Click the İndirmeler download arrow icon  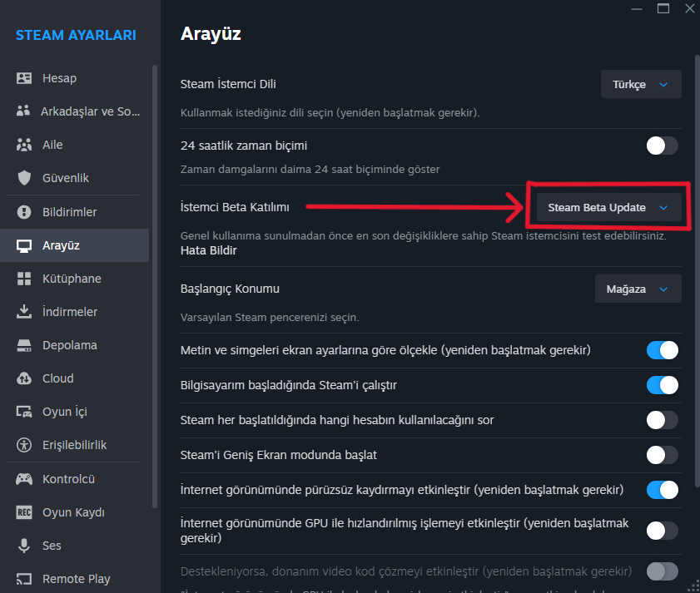pyautogui.click(x=24, y=311)
